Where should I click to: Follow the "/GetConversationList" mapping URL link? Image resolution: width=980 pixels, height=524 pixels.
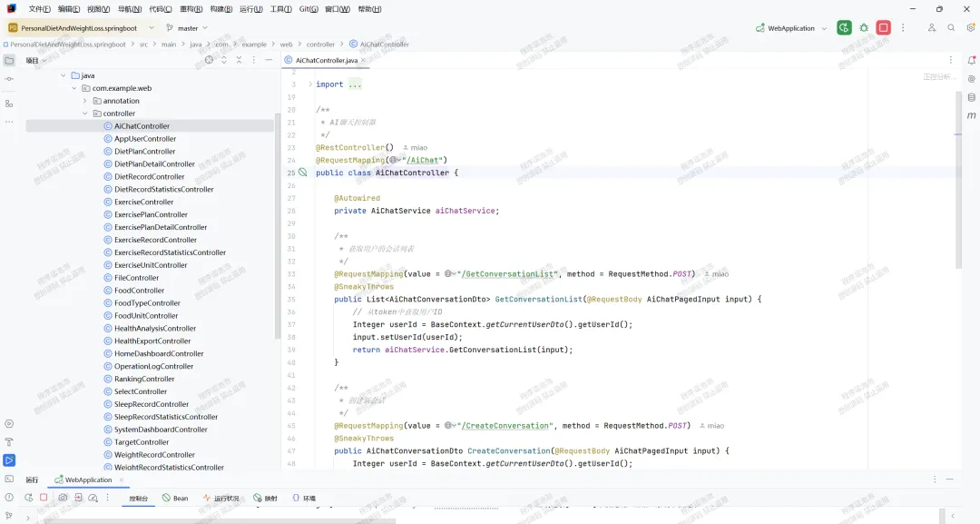coord(507,274)
